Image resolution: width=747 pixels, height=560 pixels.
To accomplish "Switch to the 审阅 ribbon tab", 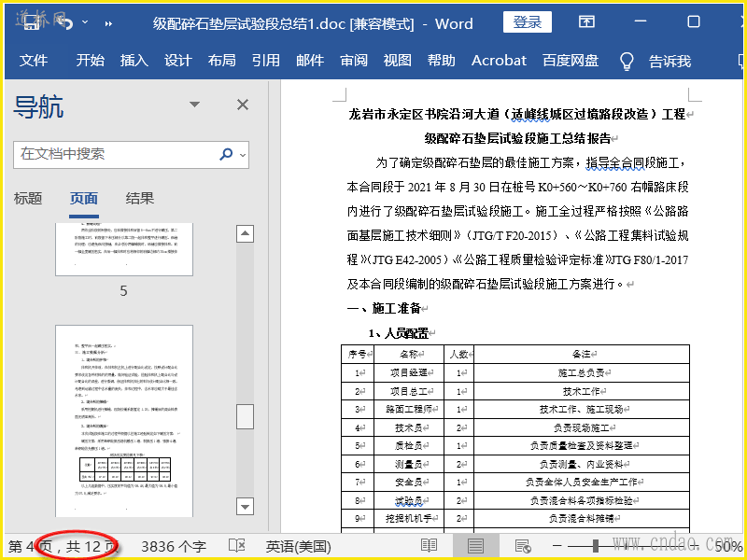I will tap(354, 61).
